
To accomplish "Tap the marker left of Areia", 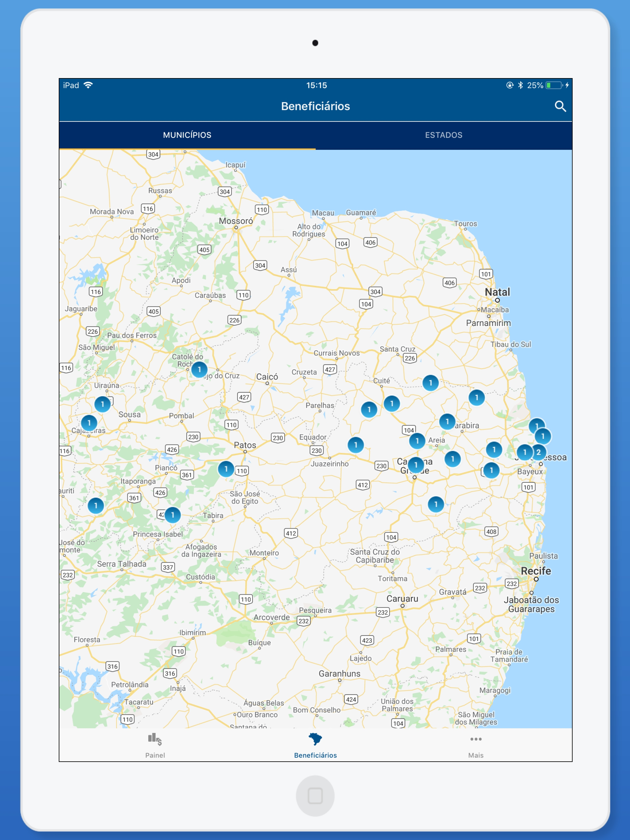I will [417, 441].
